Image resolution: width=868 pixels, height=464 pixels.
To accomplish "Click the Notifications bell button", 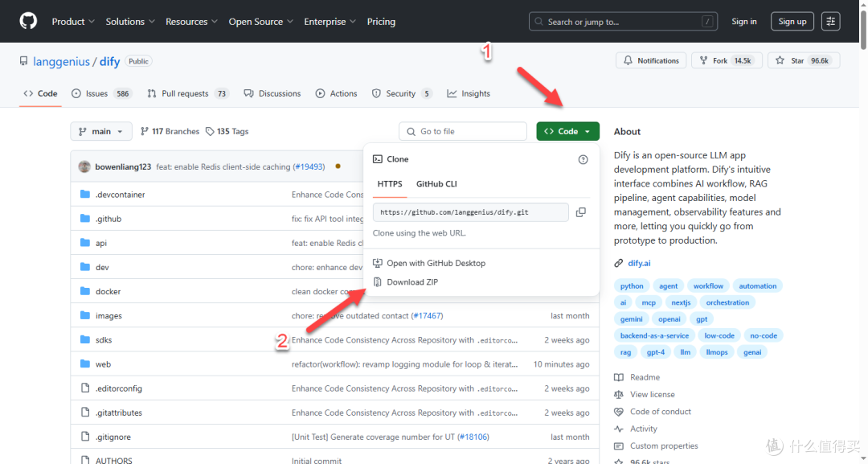I will [651, 60].
